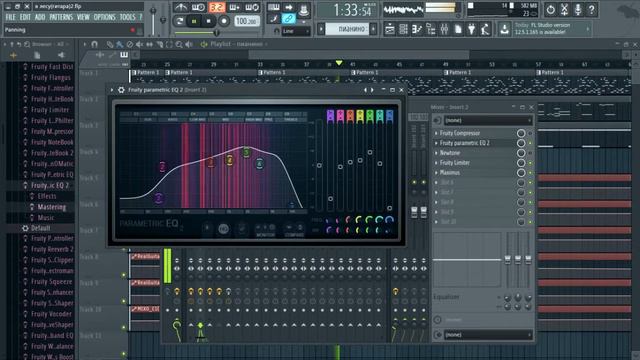
Task: Open the EDIT menu
Action: tap(25, 17)
